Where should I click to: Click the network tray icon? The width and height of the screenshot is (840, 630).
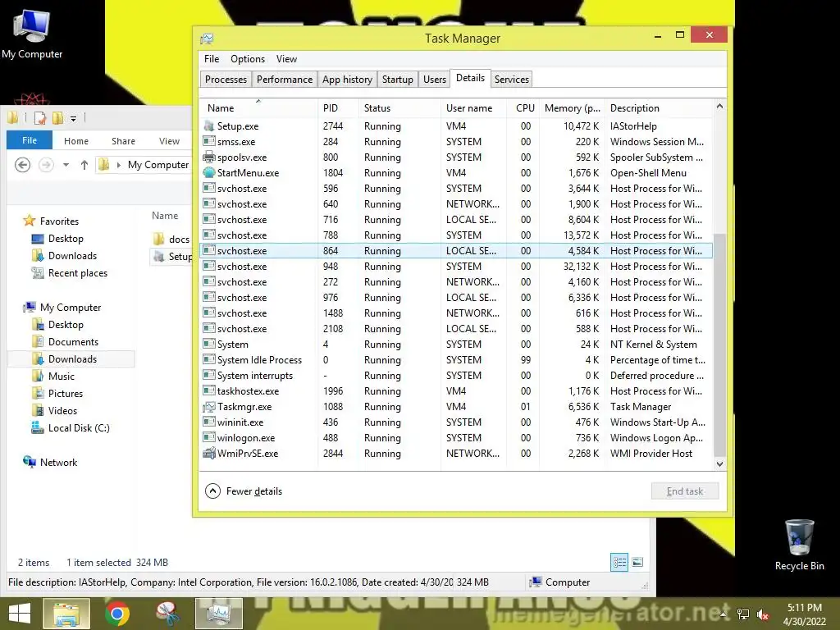tap(743, 614)
